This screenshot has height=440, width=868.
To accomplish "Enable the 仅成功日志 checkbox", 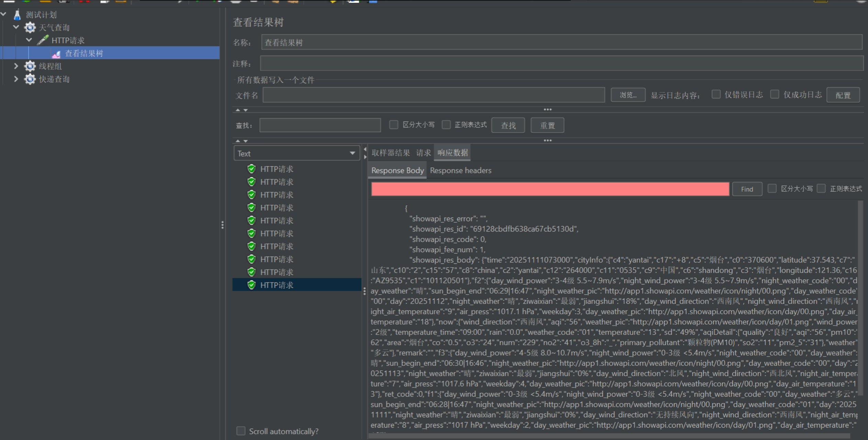I will tap(775, 94).
